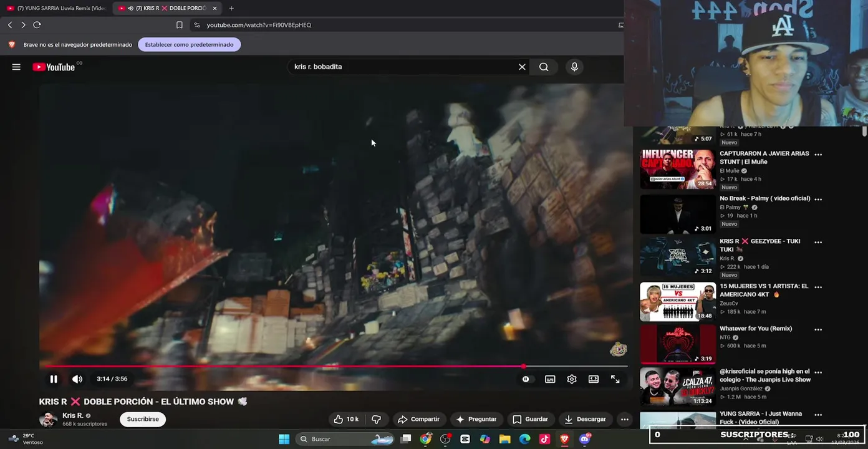Open File Explorer from the taskbar
Screen dimensions: 868x449
pos(505,439)
